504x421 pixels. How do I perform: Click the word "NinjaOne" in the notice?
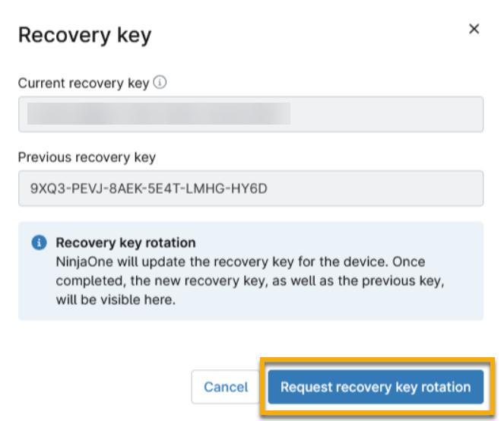82,261
